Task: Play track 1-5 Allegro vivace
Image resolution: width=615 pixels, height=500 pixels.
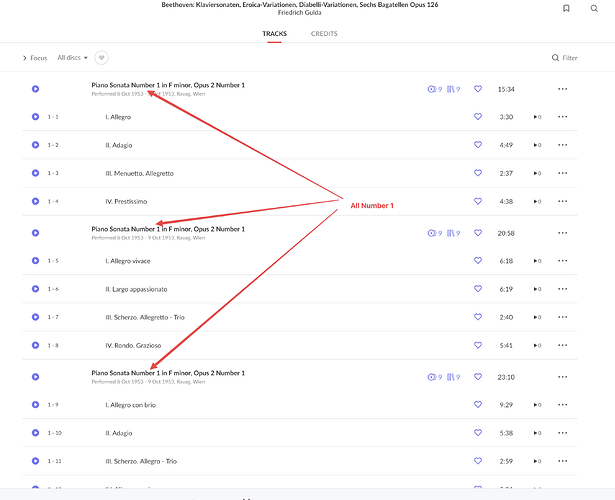Action: coord(35,261)
